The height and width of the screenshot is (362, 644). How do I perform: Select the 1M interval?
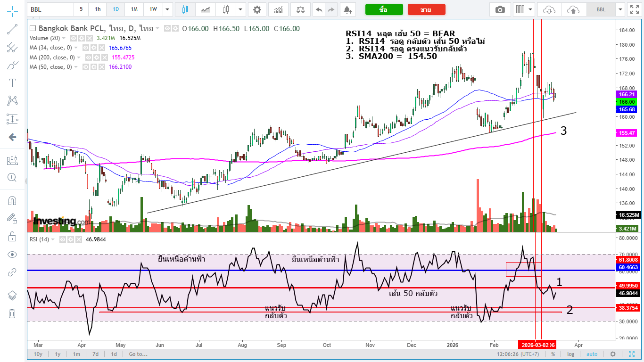[134, 9]
